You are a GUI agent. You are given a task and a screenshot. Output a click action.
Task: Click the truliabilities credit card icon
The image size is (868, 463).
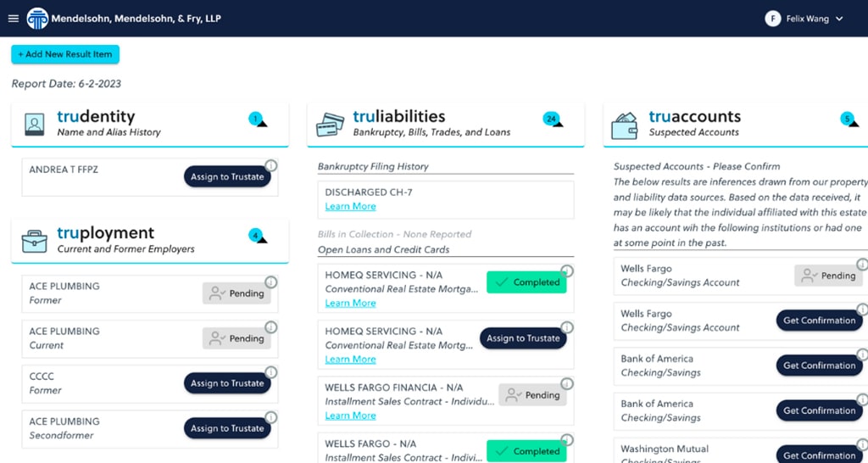pyautogui.click(x=330, y=125)
